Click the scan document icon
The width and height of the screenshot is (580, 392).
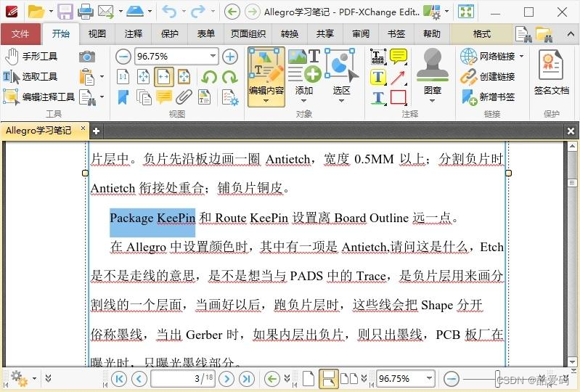point(135,12)
